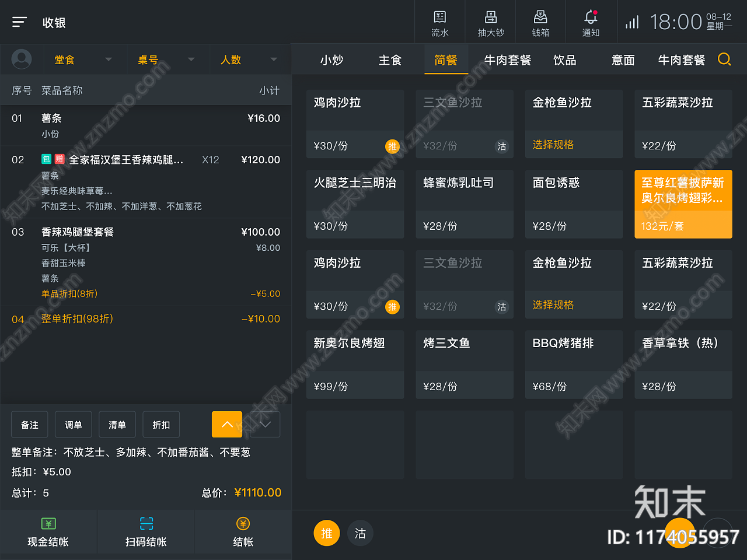The image size is (747, 560).
Task: Click the user avatar icon
Action: pyautogui.click(x=22, y=59)
